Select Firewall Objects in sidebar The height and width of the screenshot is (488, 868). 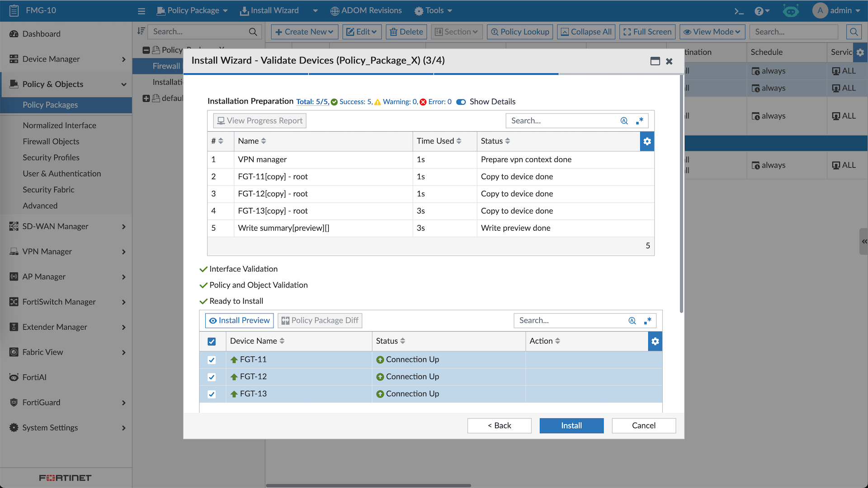click(x=51, y=142)
